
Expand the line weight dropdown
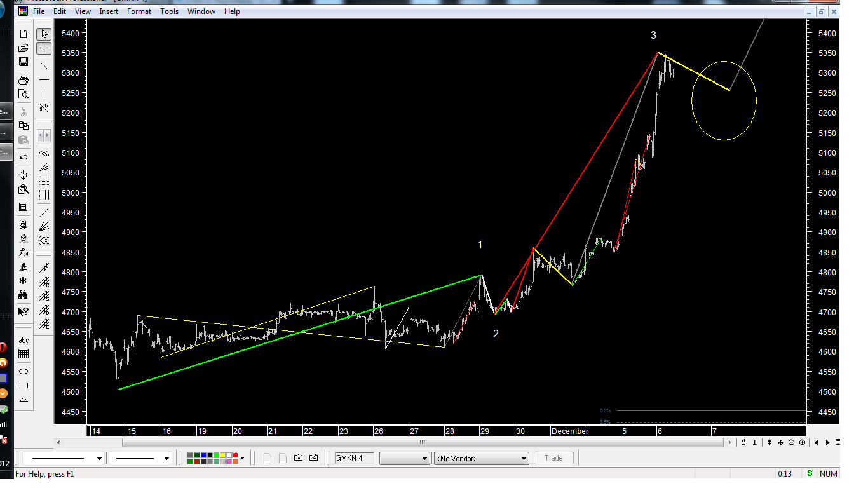167,458
